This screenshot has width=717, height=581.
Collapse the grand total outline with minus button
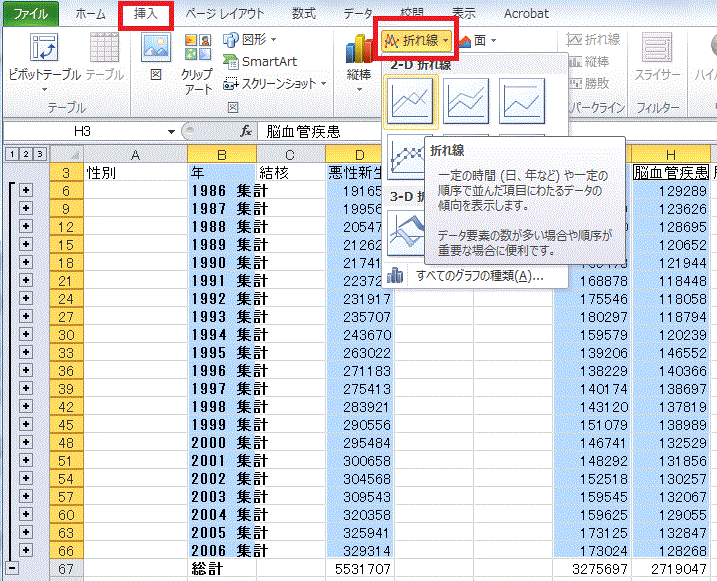click(12, 568)
